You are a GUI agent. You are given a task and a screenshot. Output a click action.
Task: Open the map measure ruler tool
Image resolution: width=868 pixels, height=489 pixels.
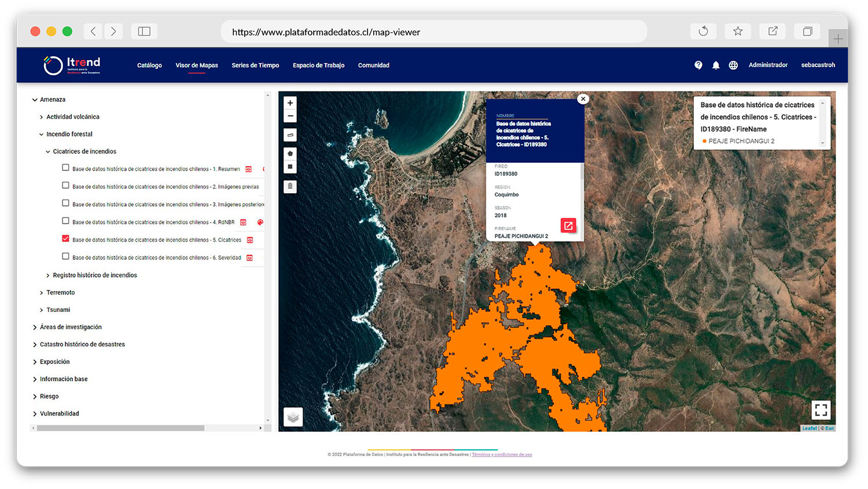tap(290, 135)
